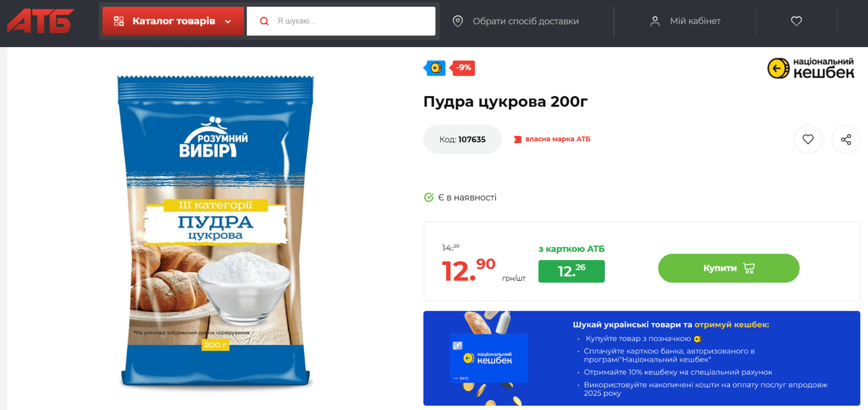This screenshot has width=868, height=410.
Task: Click the -9% discount badge
Action: (463, 68)
